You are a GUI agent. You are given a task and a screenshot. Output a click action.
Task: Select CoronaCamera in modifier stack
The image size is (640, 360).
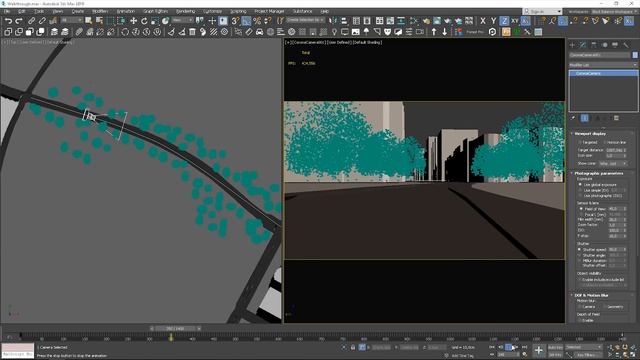point(603,73)
